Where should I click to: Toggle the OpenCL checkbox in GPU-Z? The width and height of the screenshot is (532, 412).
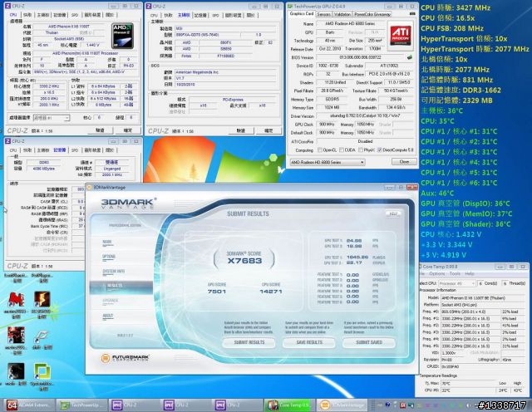click(319, 150)
